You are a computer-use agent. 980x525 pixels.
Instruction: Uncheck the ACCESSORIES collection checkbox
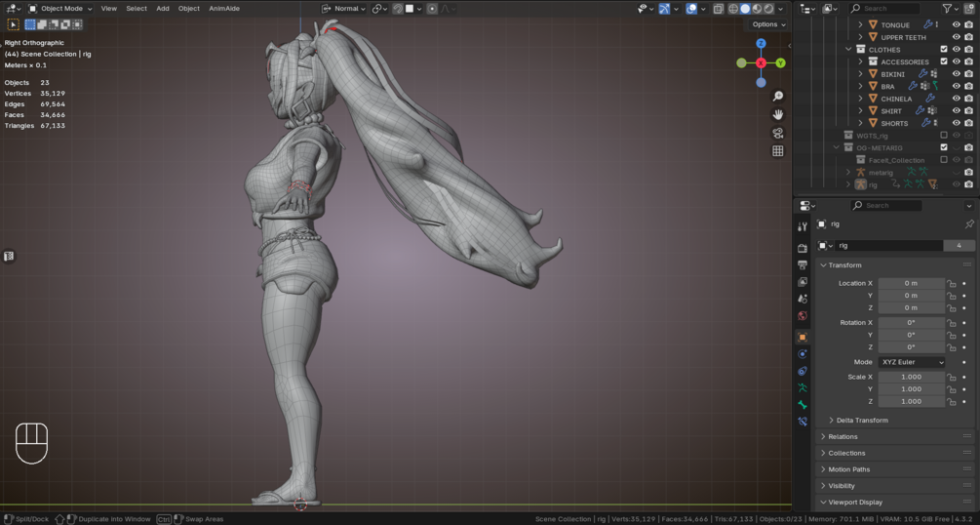(x=944, y=61)
